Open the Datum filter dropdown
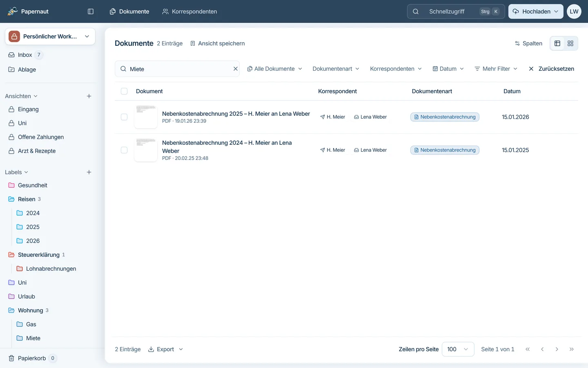 (448, 69)
